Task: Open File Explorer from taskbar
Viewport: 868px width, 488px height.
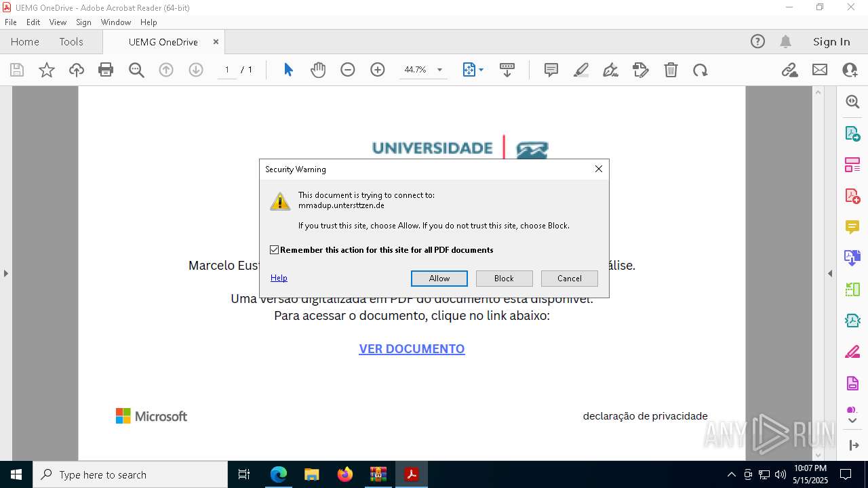Action: [x=311, y=474]
